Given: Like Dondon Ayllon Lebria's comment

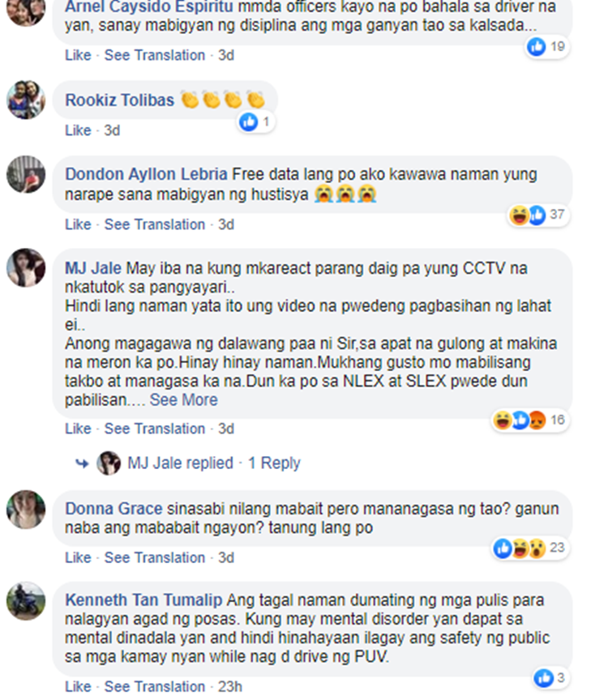Looking at the screenshot, I should (78, 224).
